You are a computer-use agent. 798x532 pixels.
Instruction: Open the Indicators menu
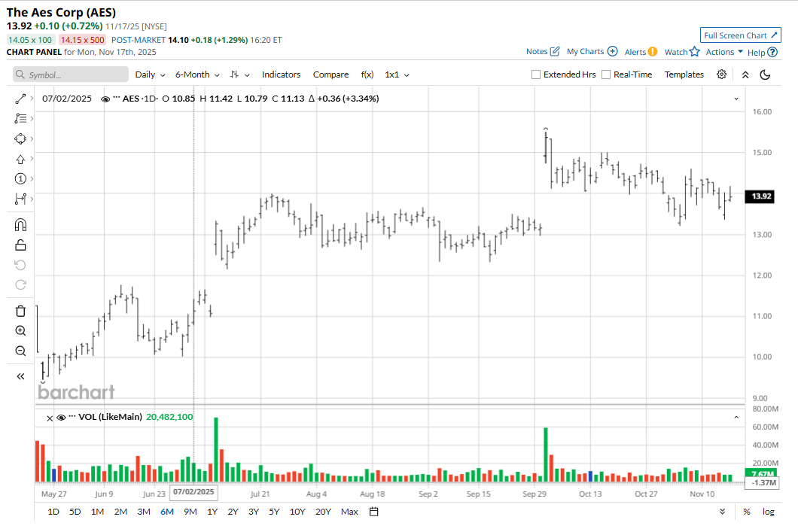281,74
